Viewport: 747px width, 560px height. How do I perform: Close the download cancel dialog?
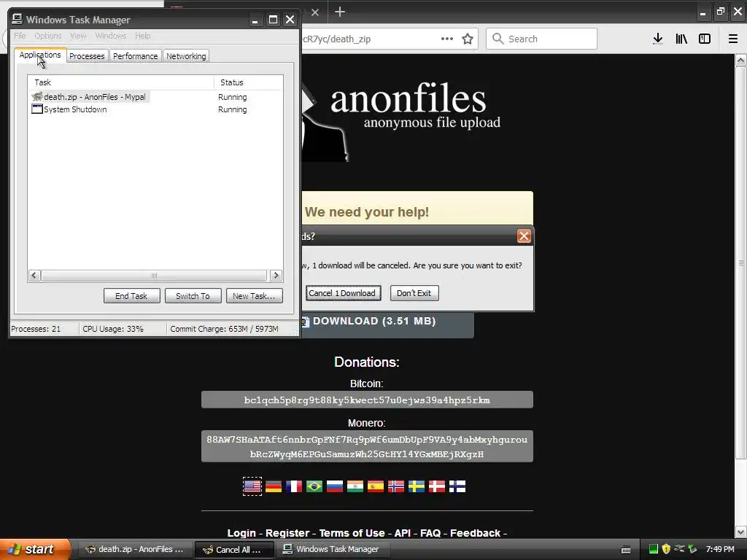pos(524,236)
